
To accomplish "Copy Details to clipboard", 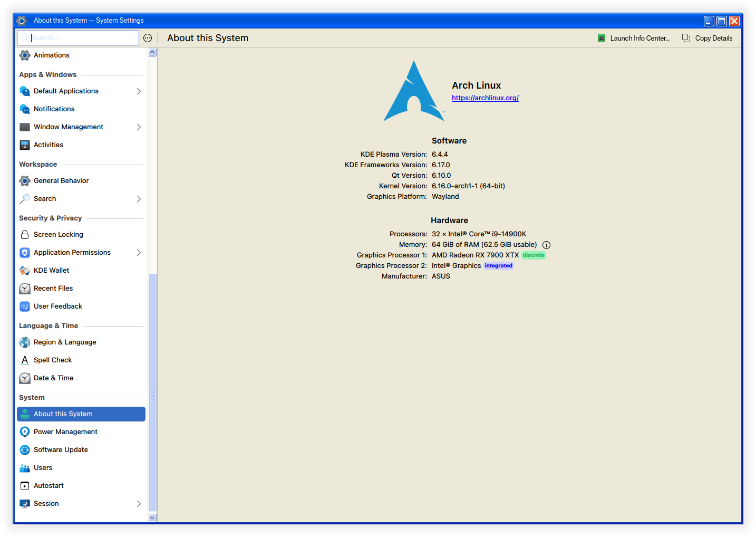I will click(707, 38).
